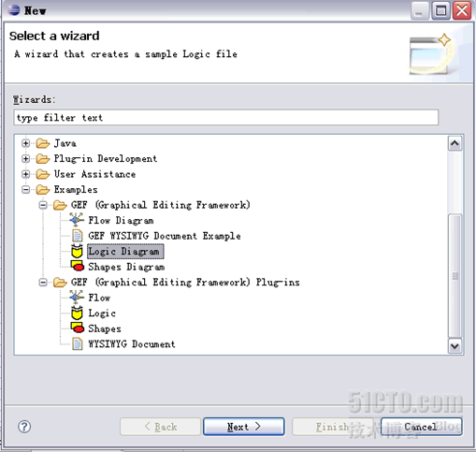Select the Logic Diagram entry
The height and width of the screenshot is (452, 476).
coord(125,252)
